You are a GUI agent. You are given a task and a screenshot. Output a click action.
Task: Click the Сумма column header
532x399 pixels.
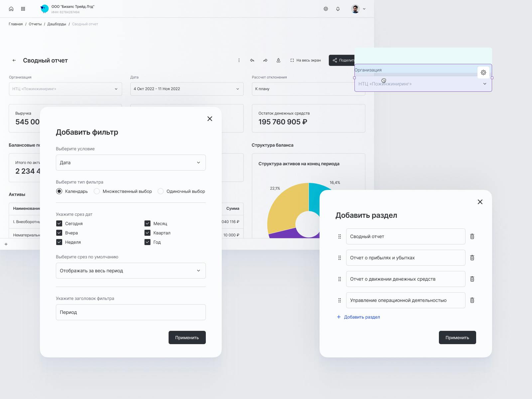[x=233, y=208]
